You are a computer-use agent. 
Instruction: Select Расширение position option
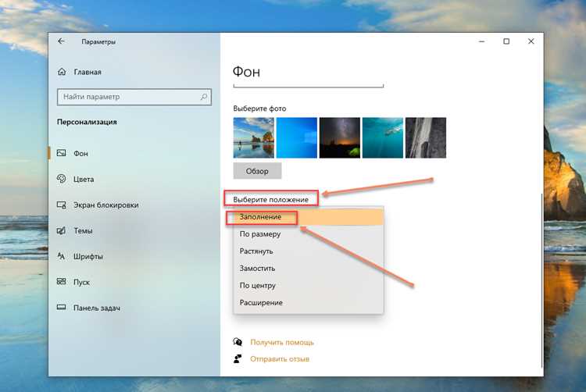click(309, 303)
